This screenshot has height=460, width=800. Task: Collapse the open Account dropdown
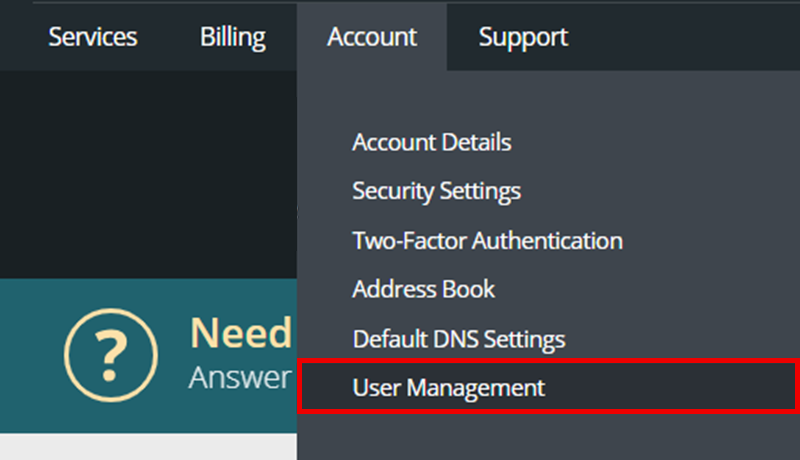click(x=372, y=37)
